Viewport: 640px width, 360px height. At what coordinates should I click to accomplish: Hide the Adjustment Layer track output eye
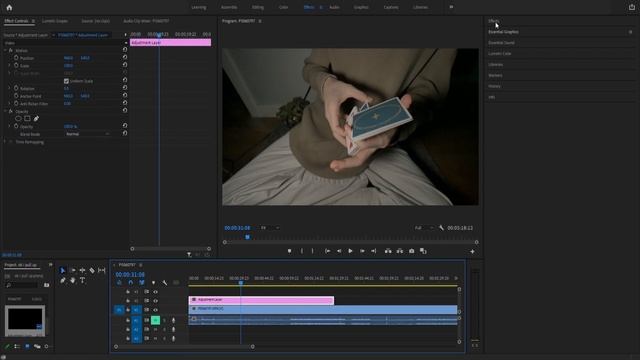click(x=156, y=301)
